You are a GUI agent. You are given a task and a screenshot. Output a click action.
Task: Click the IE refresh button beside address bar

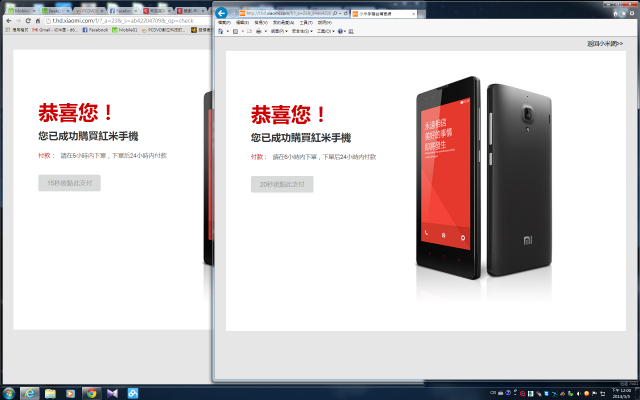tap(346, 13)
